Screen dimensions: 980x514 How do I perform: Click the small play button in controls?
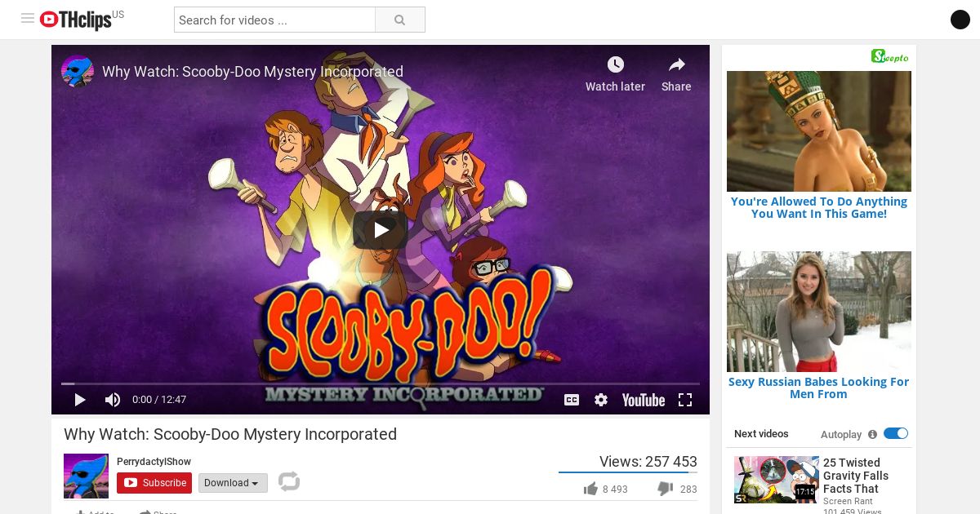click(80, 400)
